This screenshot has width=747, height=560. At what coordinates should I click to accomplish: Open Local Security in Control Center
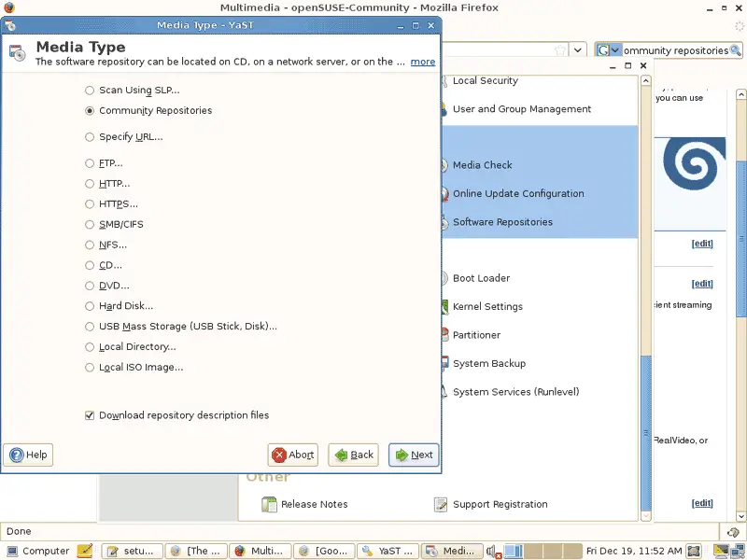485,81
